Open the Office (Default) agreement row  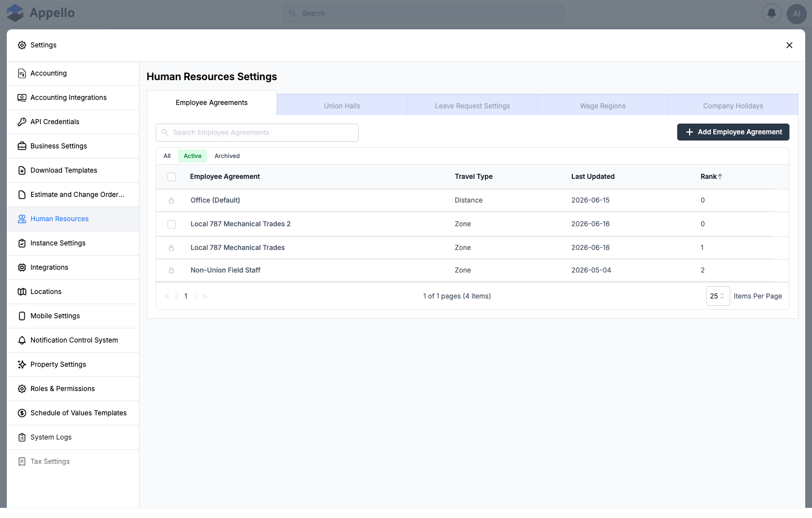pos(473,200)
